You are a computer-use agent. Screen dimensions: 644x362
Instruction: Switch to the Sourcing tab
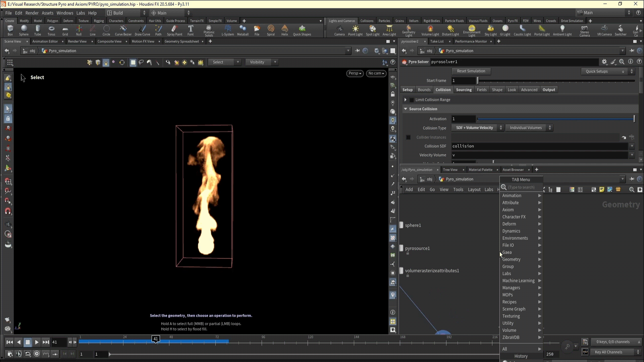pyautogui.click(x=464, y=90)
